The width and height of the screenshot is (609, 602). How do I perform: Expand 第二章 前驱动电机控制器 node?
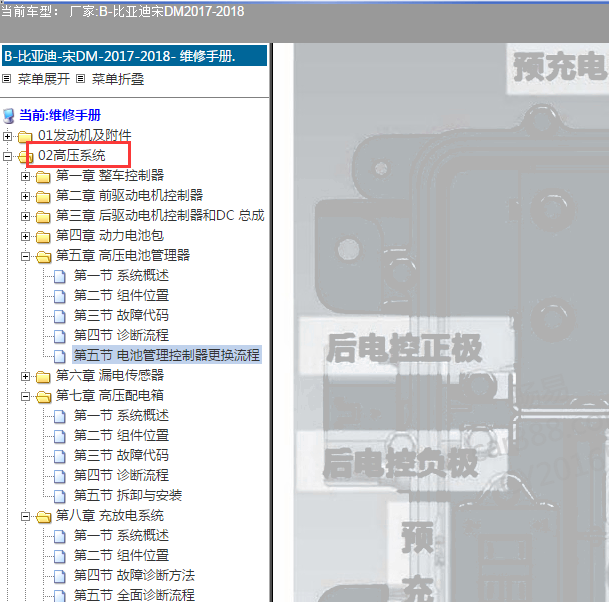click(x=25, y=197)
